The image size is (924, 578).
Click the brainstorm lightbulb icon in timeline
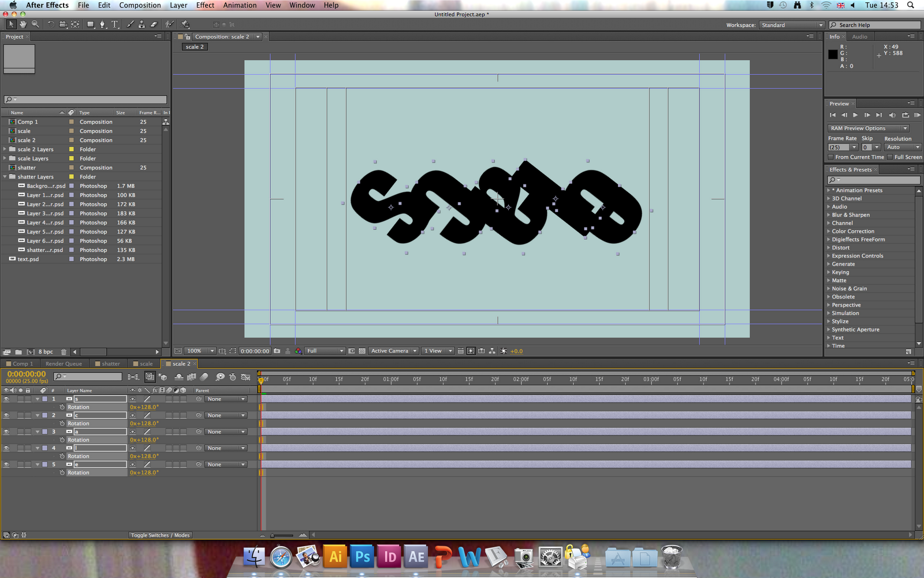tap(220, 377)
